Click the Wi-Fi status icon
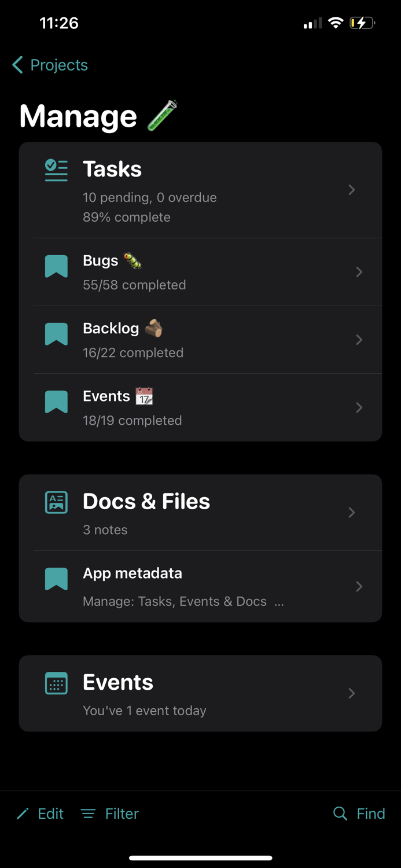Image resolution: width=401 pixels, height=868 pixels. click(336, 23)
